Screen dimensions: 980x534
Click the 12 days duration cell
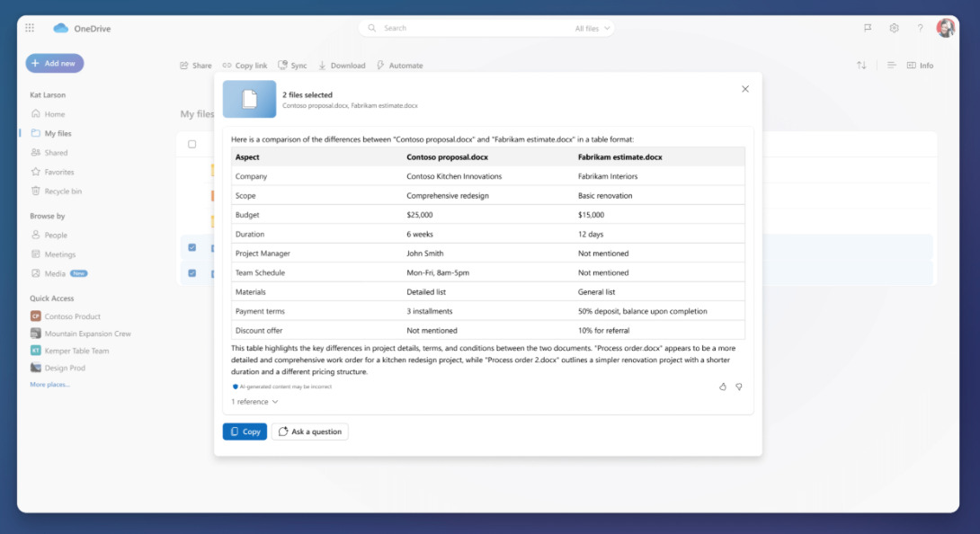click(591, 234)
